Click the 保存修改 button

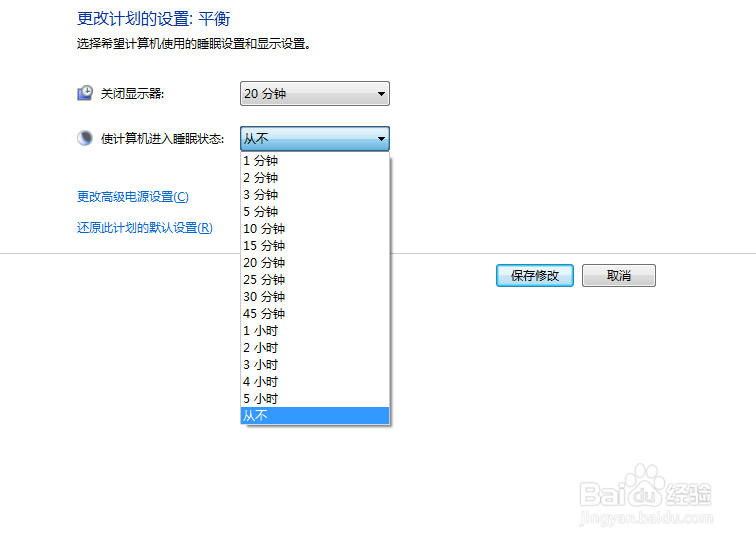click(x=535, y=275)
